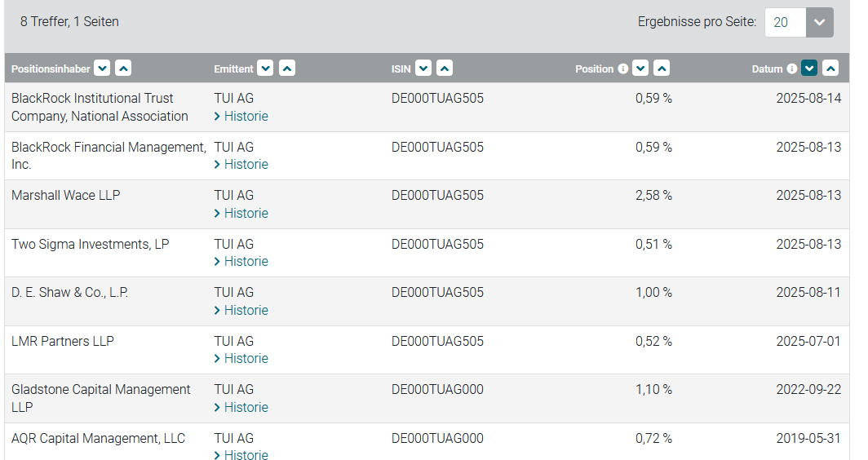
Task: Sort Emittent column ascending
Action: [x=287, y=69]
